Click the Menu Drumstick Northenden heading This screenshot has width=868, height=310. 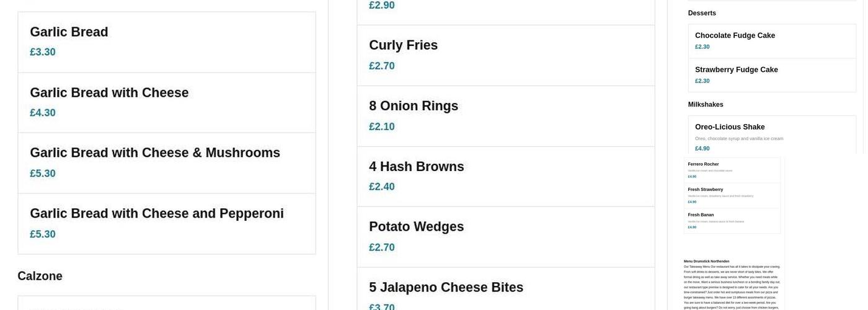706,262
